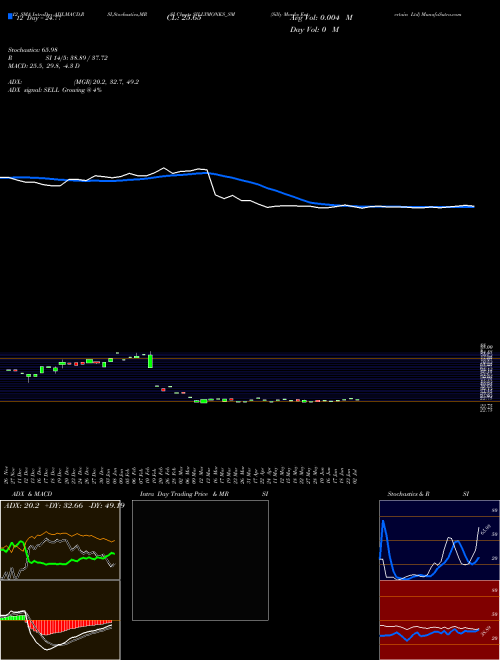
Task: Click the '(MGR) 20.2, 32.7, 49.2' ADX values
Action: click(106, 82)
